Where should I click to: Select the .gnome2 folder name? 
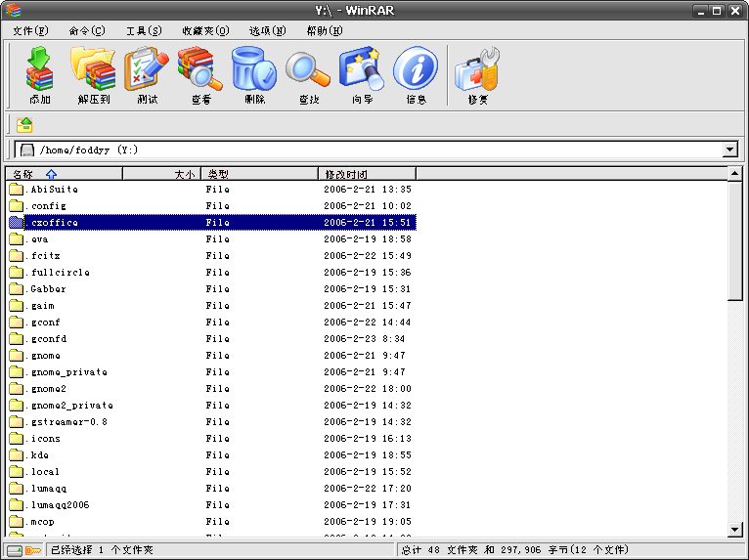coord(46,389)
